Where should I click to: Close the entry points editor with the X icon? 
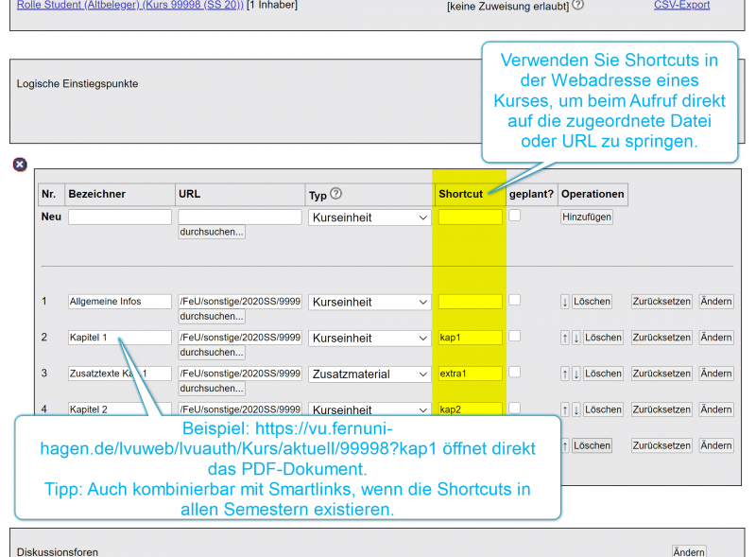tap(20, 165)
